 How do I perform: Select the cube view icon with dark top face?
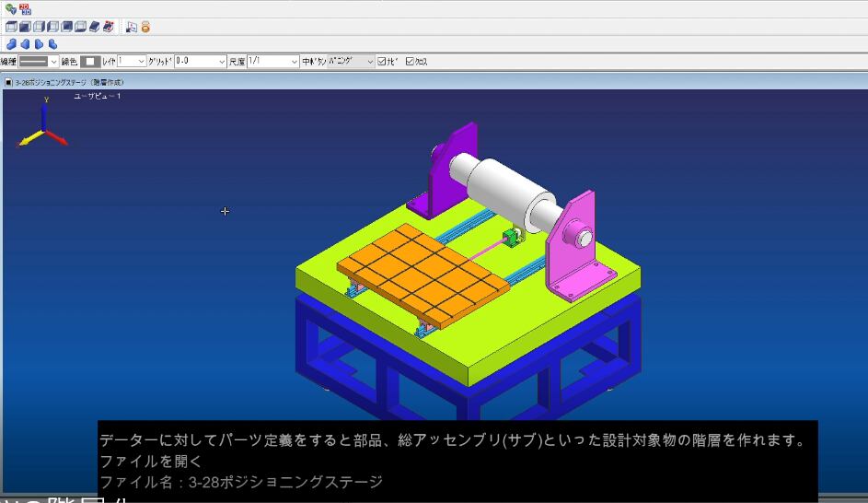click(x=11, y=27)
